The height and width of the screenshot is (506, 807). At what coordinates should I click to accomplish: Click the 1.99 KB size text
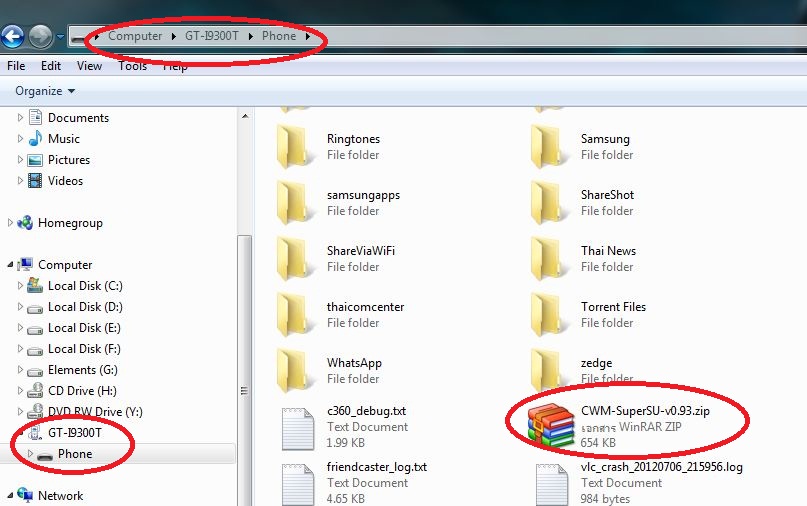[x=346, y=443]
